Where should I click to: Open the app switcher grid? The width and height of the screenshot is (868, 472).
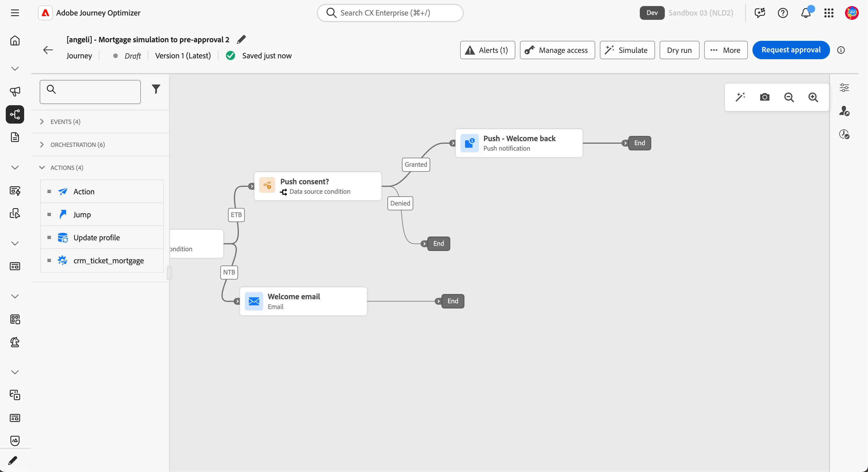(x=829, y=13)
